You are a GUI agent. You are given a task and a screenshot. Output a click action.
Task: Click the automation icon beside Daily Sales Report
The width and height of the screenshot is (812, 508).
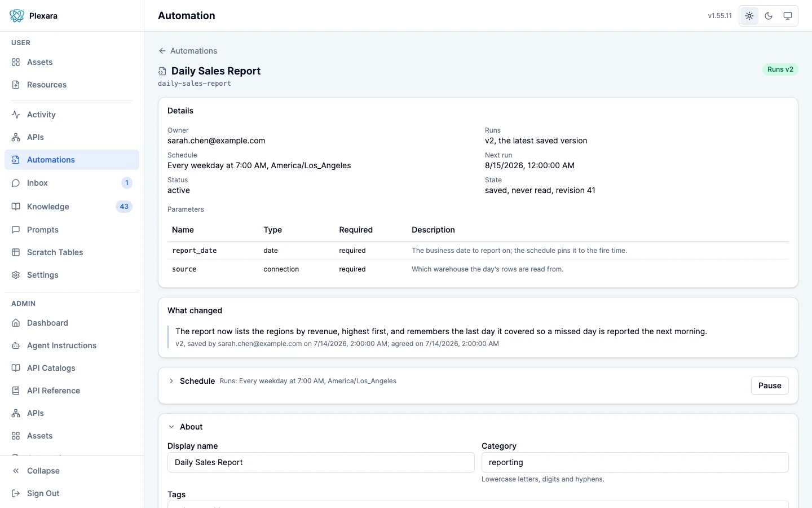click(x=162, y=71)
